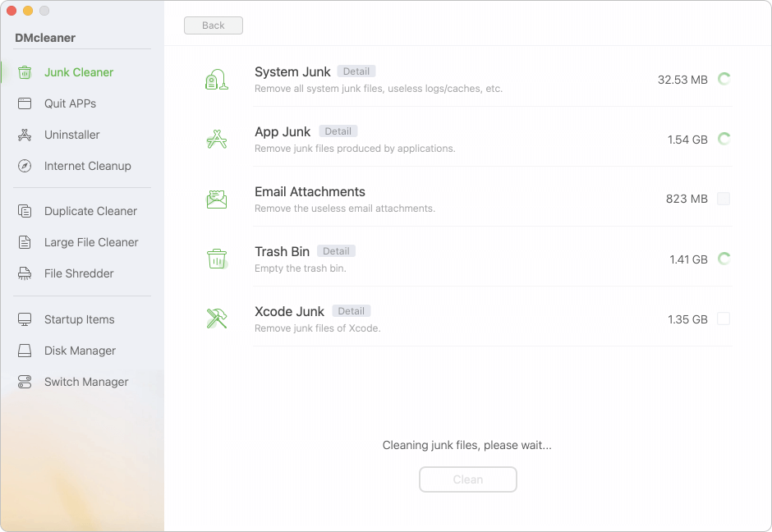Click the Internet Cleanup compass icon

[25, 166]
